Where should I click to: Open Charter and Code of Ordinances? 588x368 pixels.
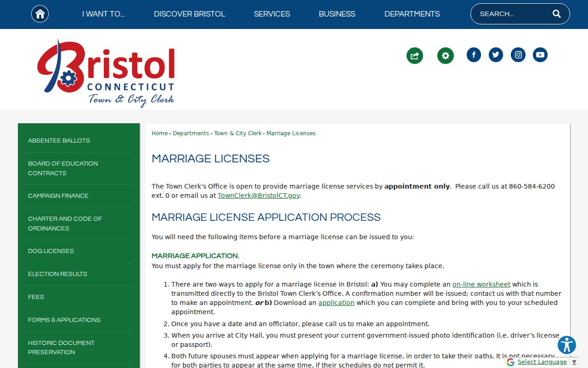coord(79,224)
